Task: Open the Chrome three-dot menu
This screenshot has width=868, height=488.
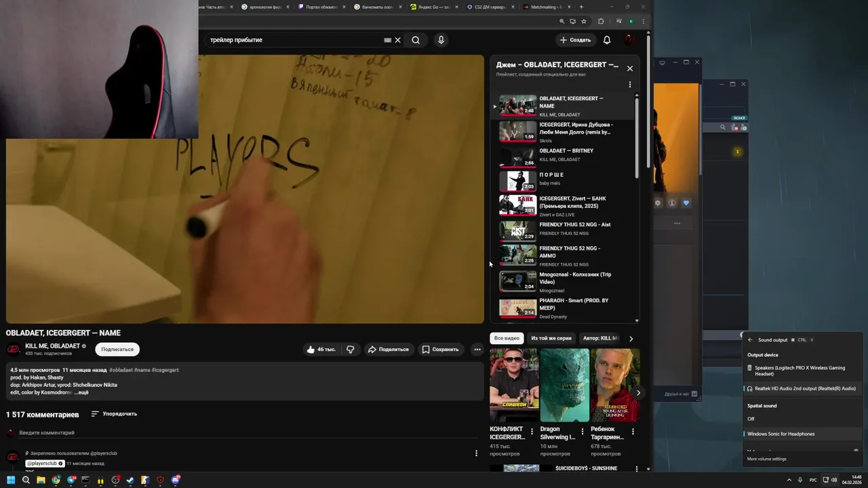Action: tap(643, 22)
